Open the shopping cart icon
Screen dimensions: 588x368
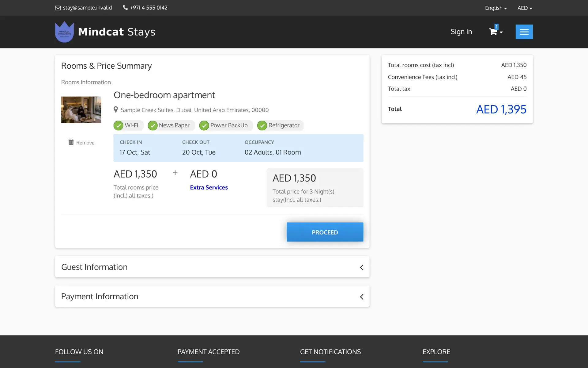coord(493,32)
